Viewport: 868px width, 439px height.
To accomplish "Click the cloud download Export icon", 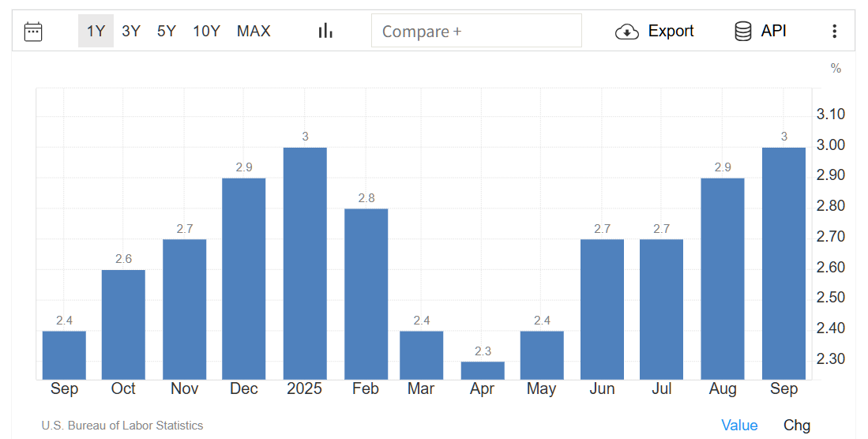I will coord(626,32).
